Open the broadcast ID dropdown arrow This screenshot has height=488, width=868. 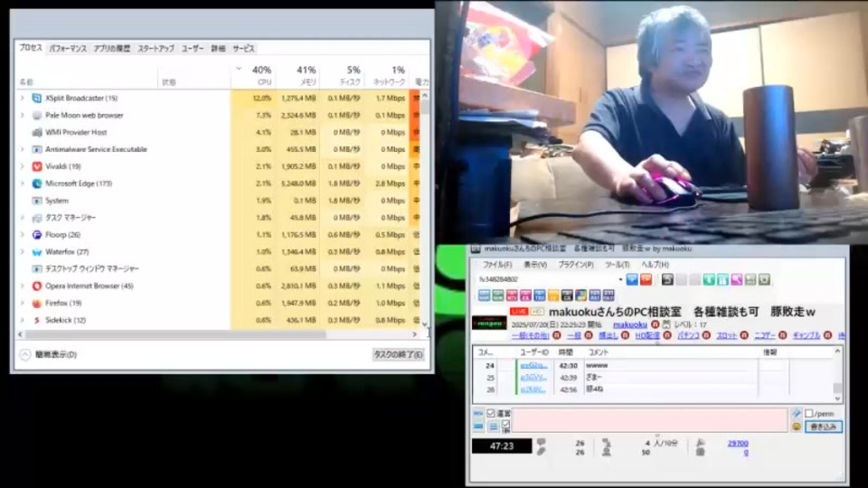[620, 279]
